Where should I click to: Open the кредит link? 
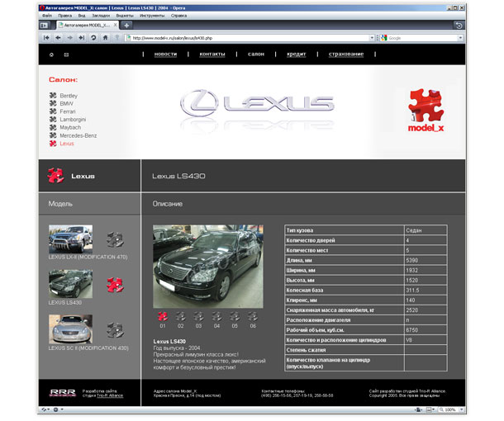pyautogui.click(x=297, y=54)
